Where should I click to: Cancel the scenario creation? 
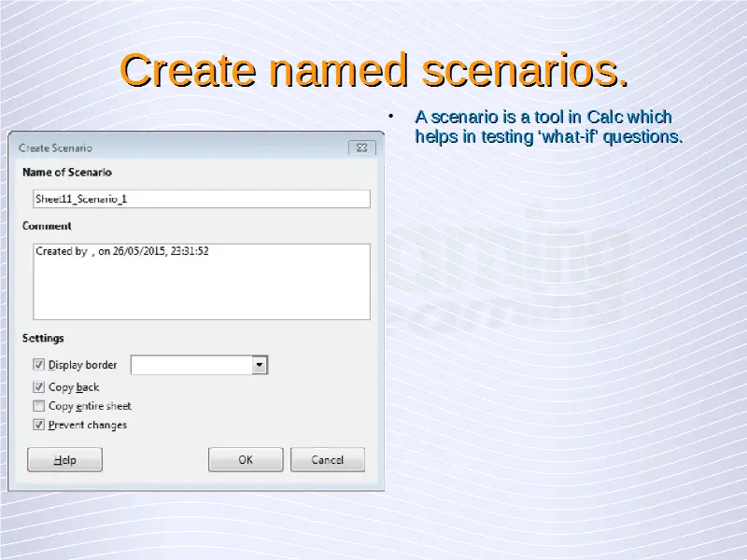[x=327, y=460]
